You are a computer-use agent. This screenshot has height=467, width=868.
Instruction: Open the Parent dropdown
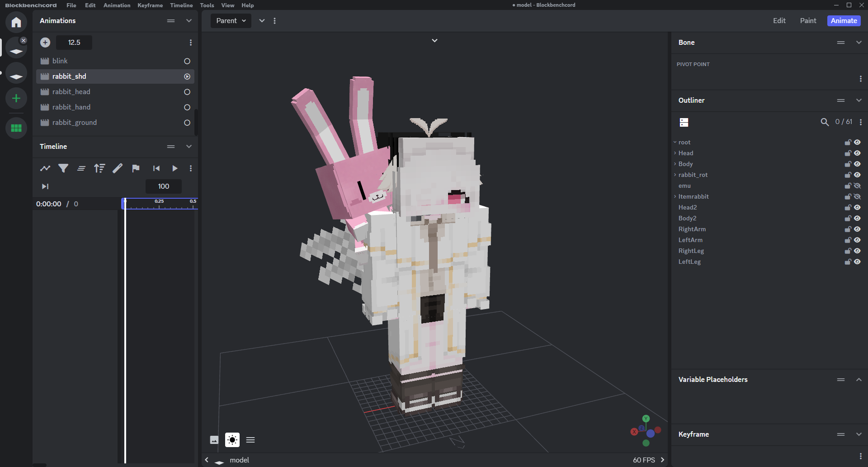click(231, 21)
